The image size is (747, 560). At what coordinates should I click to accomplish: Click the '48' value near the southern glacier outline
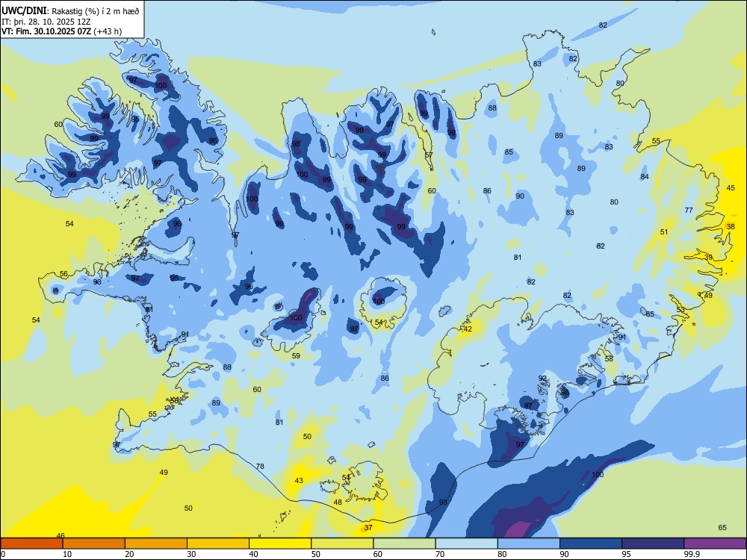338,502
